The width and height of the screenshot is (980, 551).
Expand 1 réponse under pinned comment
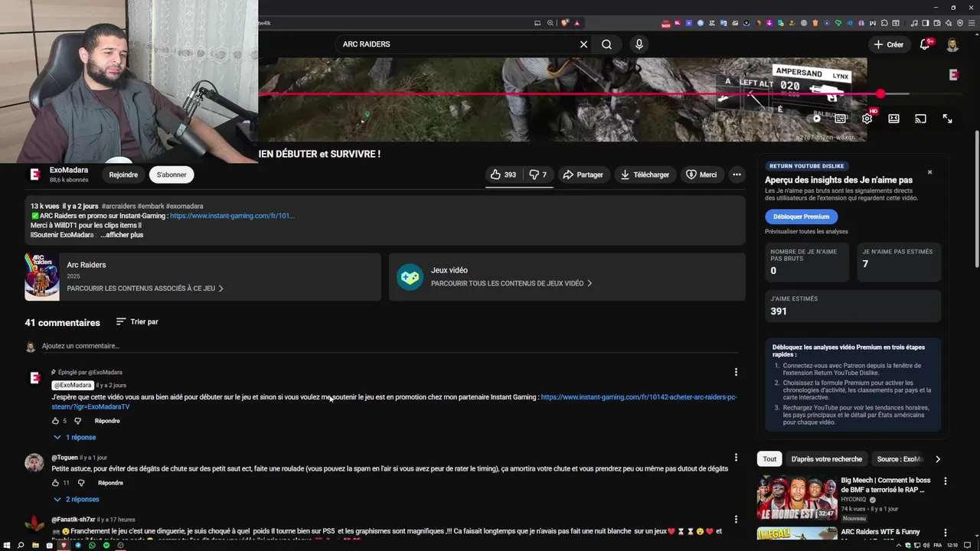[75, 437]
